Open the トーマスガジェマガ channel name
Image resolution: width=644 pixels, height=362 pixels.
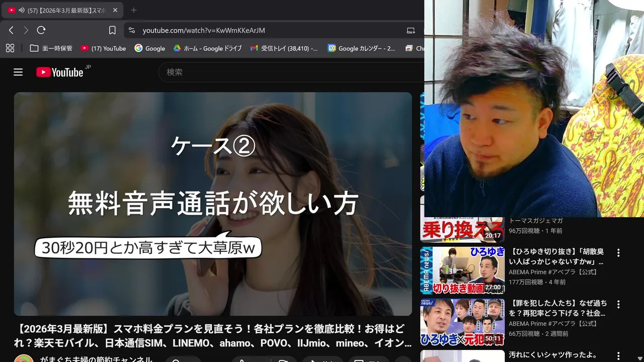(x=535, y=220)
